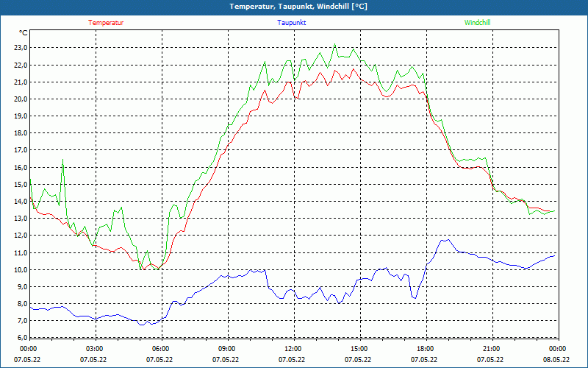
Task: Select the '15:00' time label
Action: pos(359,349)
